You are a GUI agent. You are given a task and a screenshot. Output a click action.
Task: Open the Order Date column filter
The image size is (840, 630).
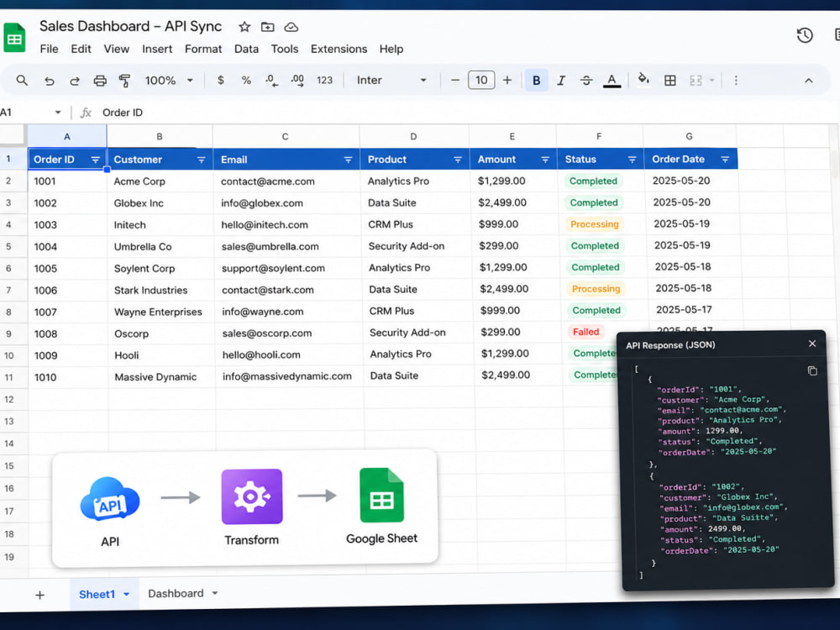[725, 159]
